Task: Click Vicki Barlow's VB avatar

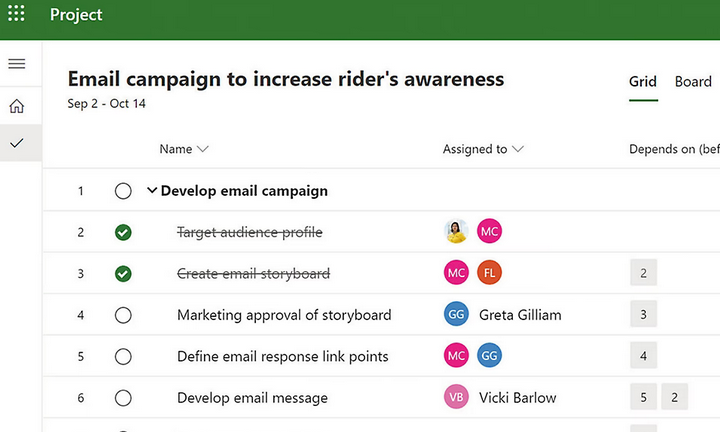Action: (456, 397)
